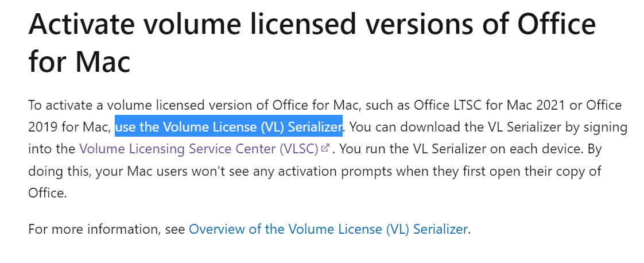Click the word 'By' ending the third line
The height and width of the screenshot is (263, 644).
(594, 149)
